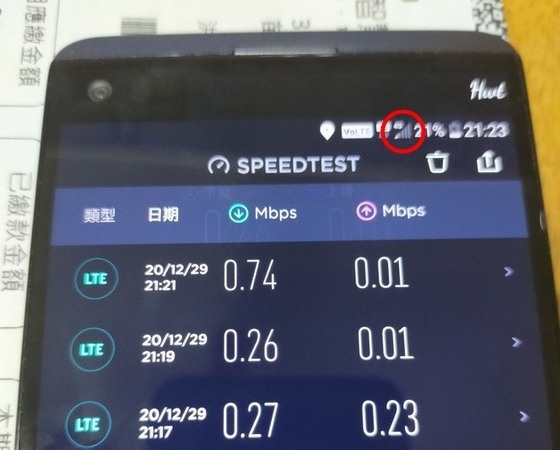Tap the LTE badge of 21:17 test
Screen dimensions: 560x450
pyautogui.click(x=88, y=425)
